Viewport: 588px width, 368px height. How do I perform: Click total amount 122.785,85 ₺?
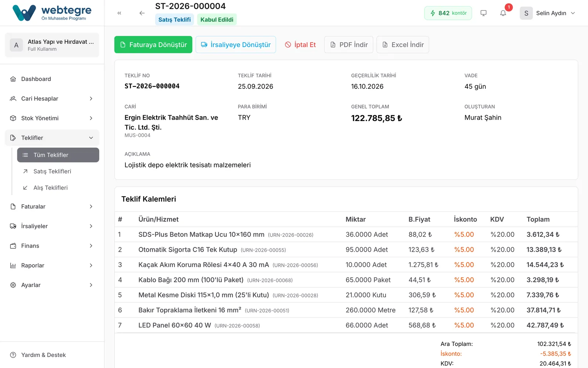(377, 118)
